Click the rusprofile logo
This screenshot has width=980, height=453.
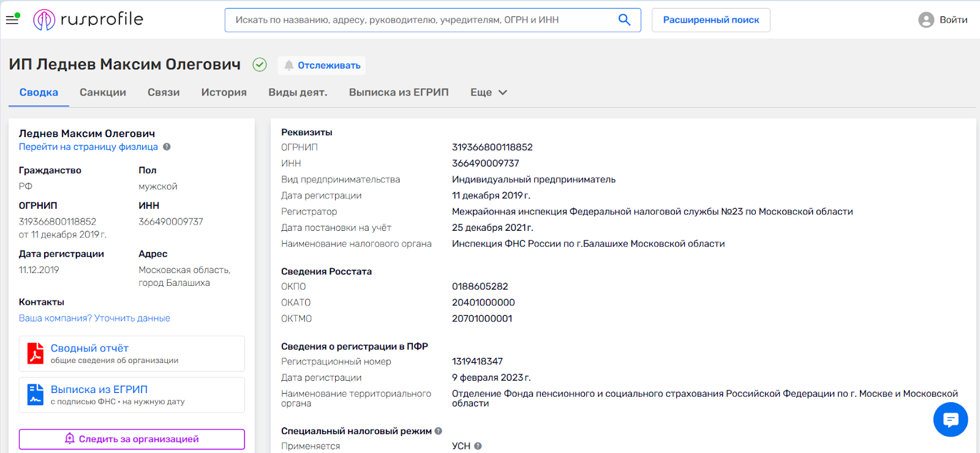[x=88, y=20]
